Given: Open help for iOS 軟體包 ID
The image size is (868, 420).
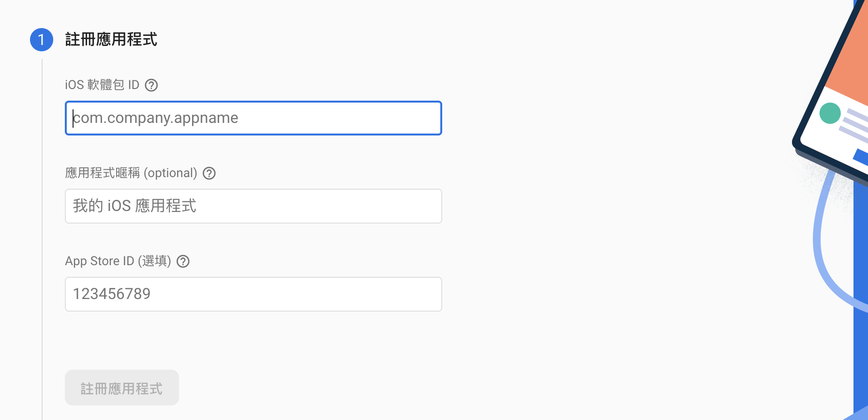Looking at the screenshot, I should pos(151,85).
